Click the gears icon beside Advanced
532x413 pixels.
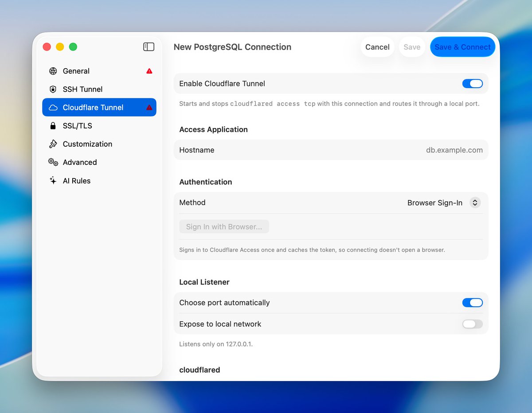(x=53, y=162)
